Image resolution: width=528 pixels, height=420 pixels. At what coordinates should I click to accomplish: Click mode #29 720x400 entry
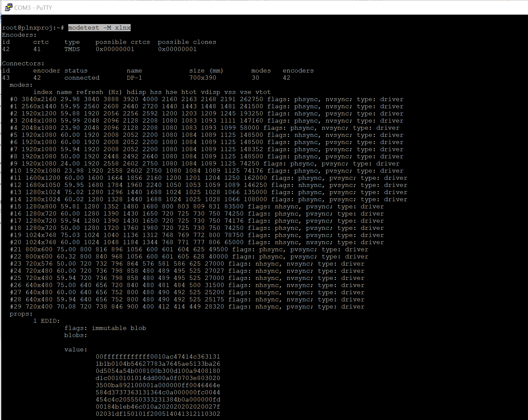point(39,307)
